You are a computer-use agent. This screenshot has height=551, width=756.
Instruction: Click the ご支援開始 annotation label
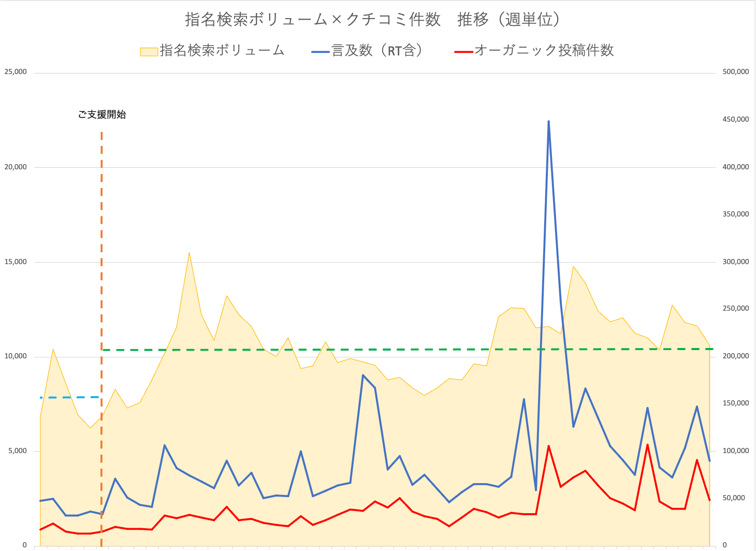click(102, 114)
